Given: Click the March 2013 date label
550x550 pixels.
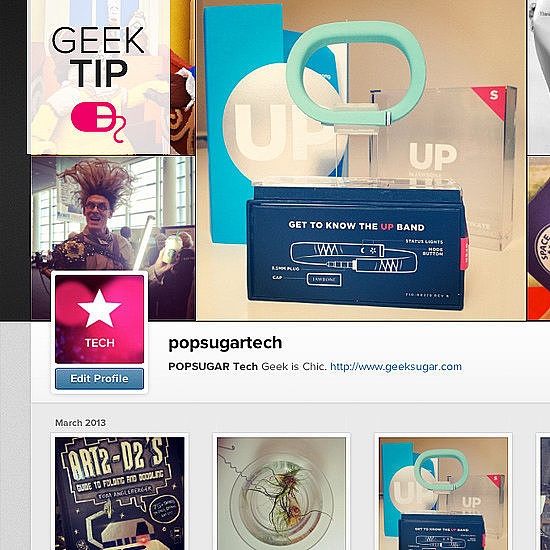Looking at the screenshot, I should 80,423.
